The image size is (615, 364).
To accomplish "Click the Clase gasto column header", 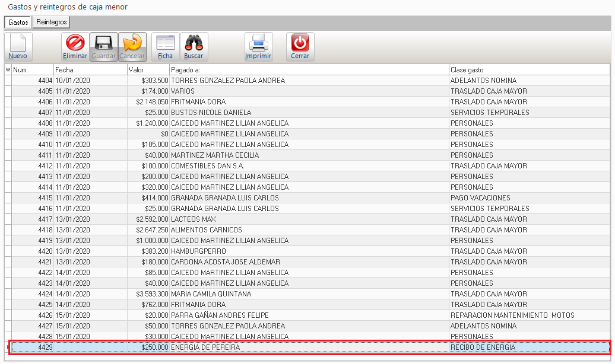I will click(528, 70).
